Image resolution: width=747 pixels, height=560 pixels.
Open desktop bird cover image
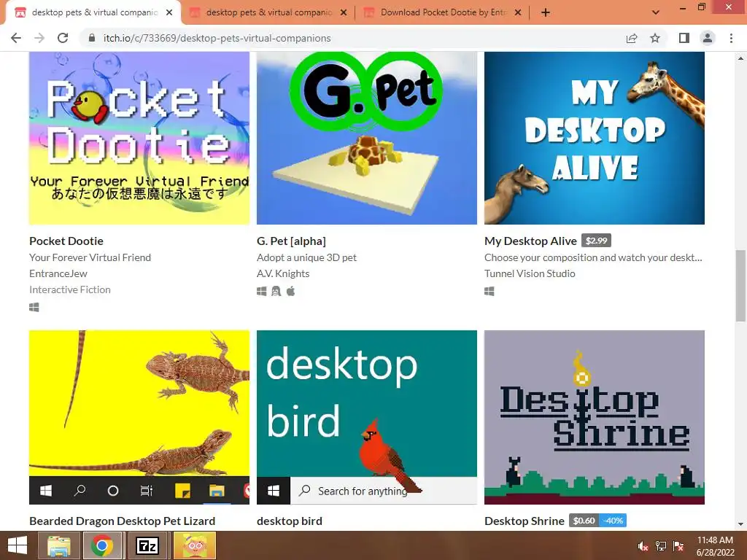coord(367,417)
